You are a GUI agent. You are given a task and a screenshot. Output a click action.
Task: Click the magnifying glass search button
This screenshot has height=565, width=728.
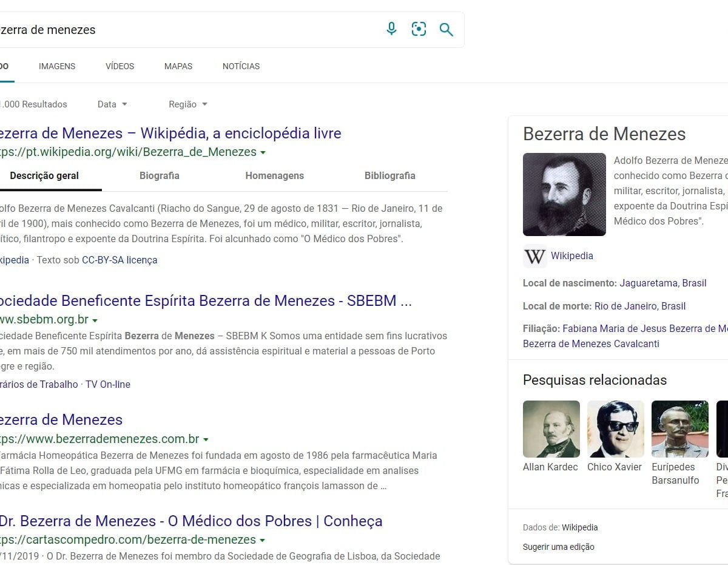pos(447,30)
